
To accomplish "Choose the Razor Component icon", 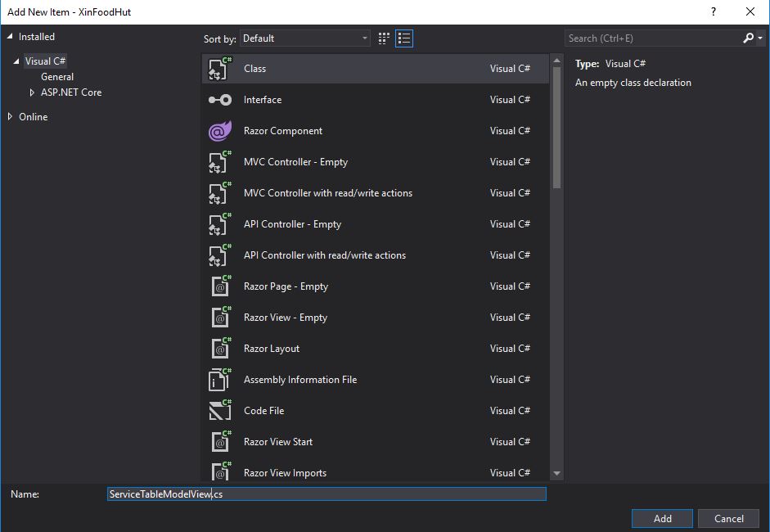I will 219,131.
